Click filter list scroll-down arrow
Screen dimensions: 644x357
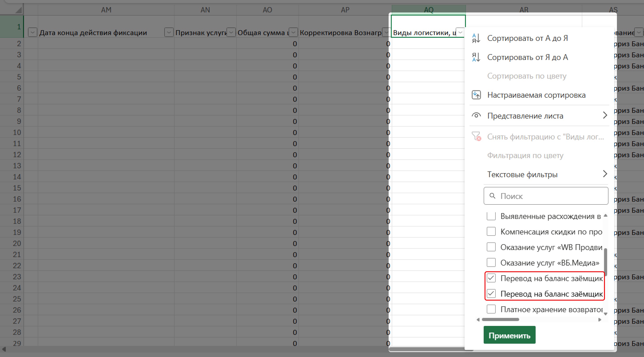click(x=605, y=314)
